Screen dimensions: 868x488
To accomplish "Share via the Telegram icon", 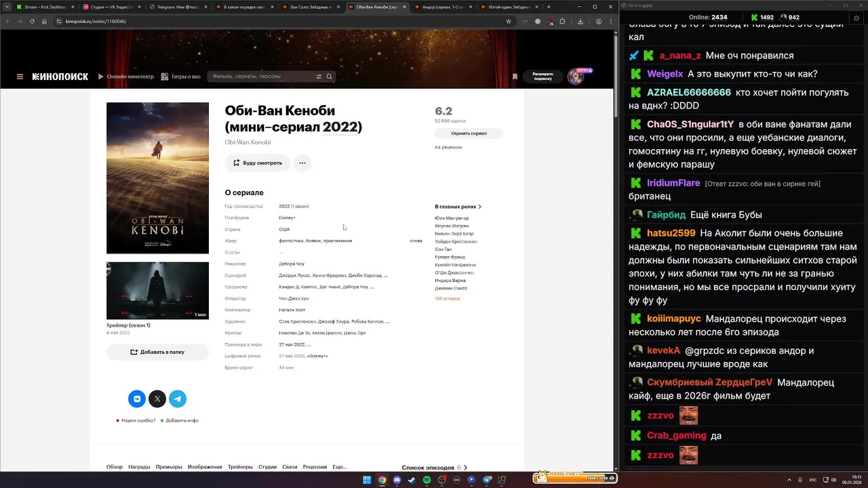I will point(178,399).
